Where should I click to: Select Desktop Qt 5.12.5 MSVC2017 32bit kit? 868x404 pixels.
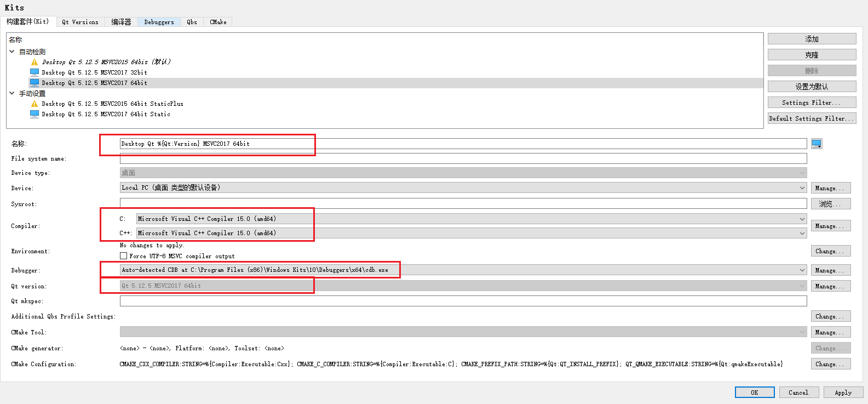94,72
